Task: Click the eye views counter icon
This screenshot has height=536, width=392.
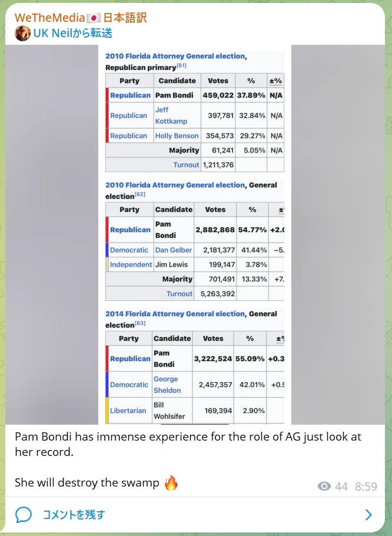Action: tap(324, 486)
